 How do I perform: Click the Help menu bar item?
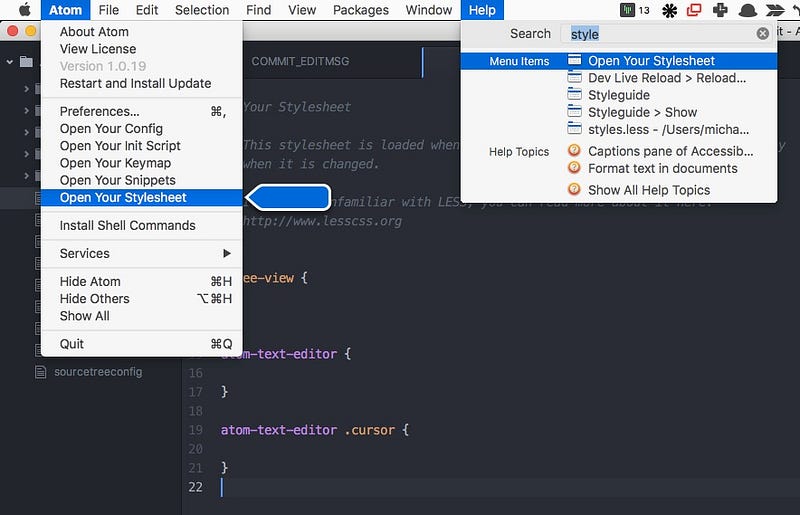482,10
